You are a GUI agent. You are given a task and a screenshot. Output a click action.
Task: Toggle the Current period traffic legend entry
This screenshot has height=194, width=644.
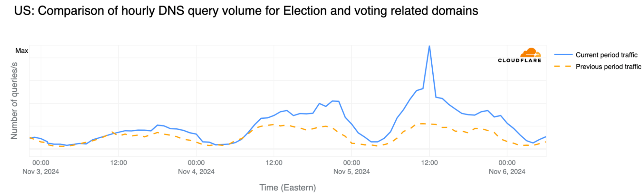pyautogui.click(x=606, y=55)
